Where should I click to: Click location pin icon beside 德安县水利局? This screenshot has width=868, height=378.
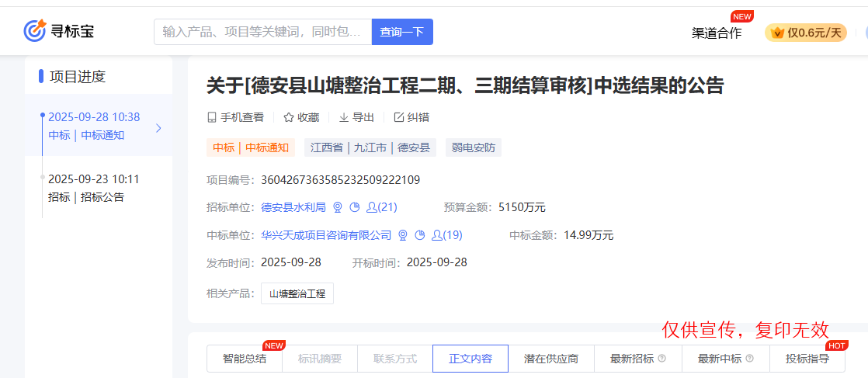pos(338,207)
